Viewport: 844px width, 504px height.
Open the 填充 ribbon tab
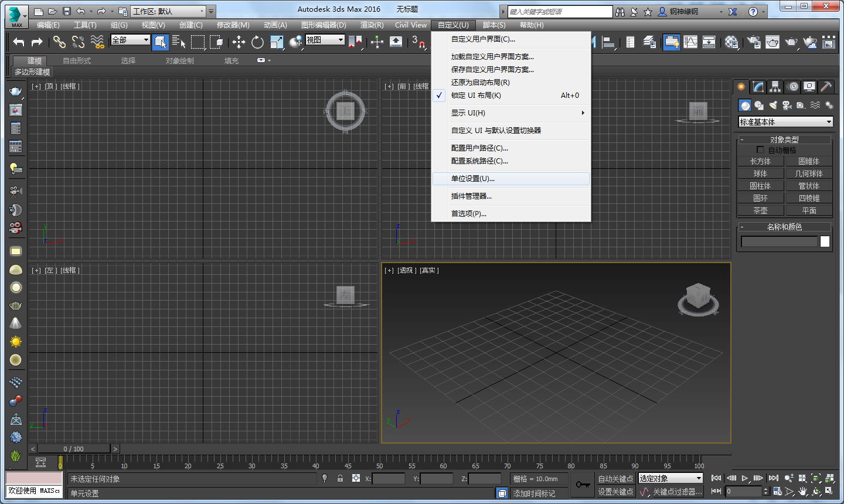click(x=232, y=60)
